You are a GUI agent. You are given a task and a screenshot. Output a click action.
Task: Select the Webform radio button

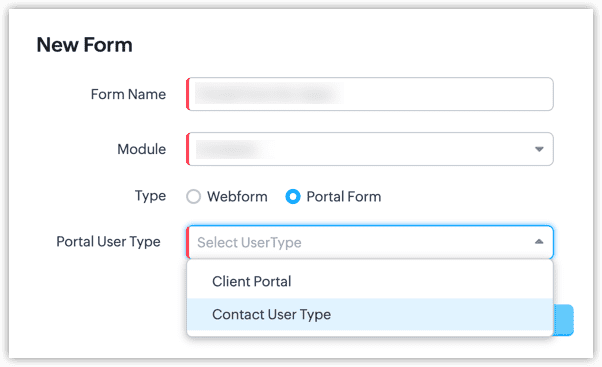(194, 197)
